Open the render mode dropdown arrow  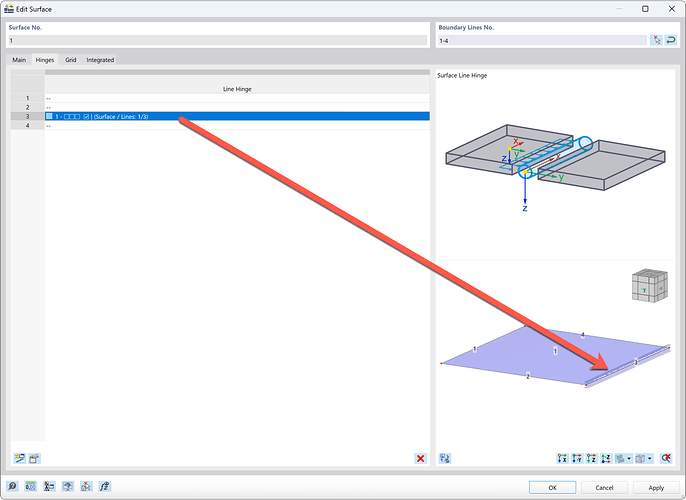650,458
